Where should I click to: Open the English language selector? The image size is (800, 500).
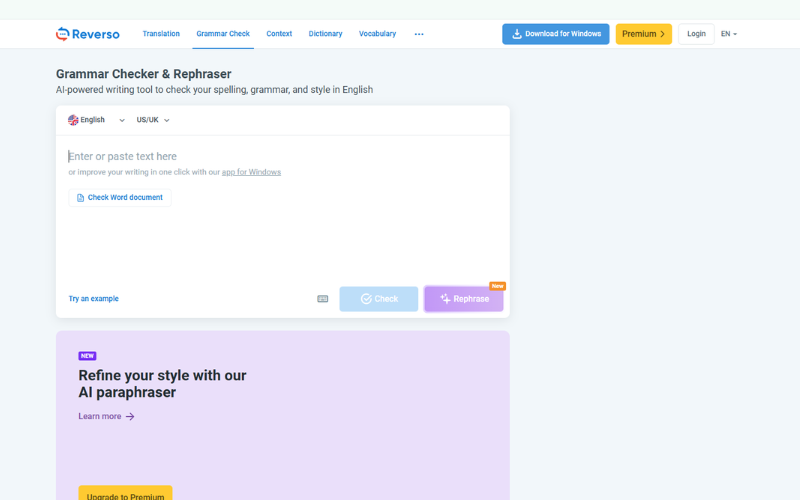point(96,120)
